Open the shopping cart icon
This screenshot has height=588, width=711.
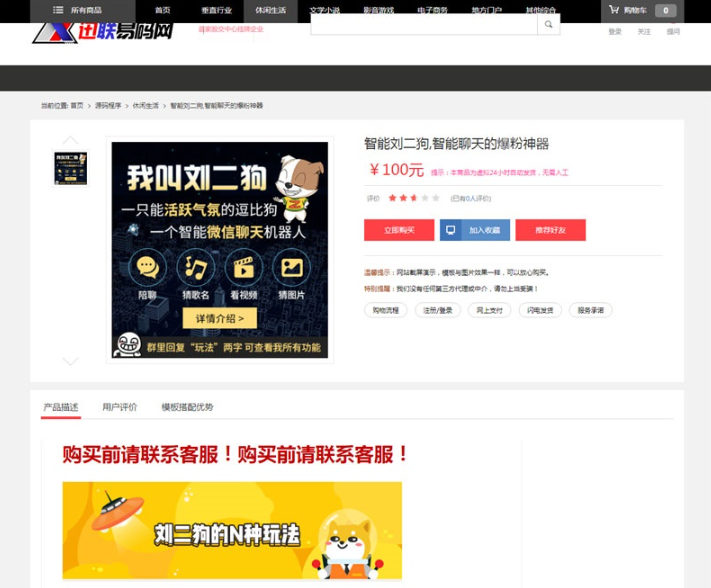(614, 10)
